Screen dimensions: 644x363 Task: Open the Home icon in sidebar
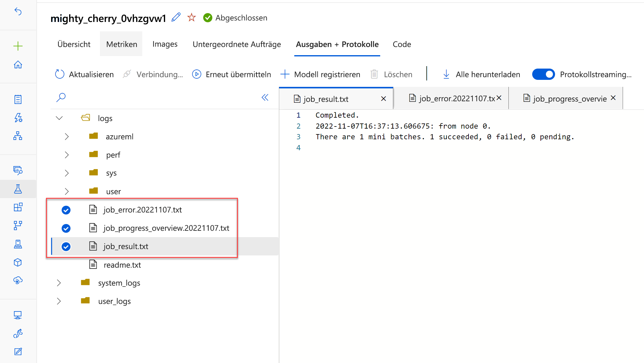pos(18,65)
